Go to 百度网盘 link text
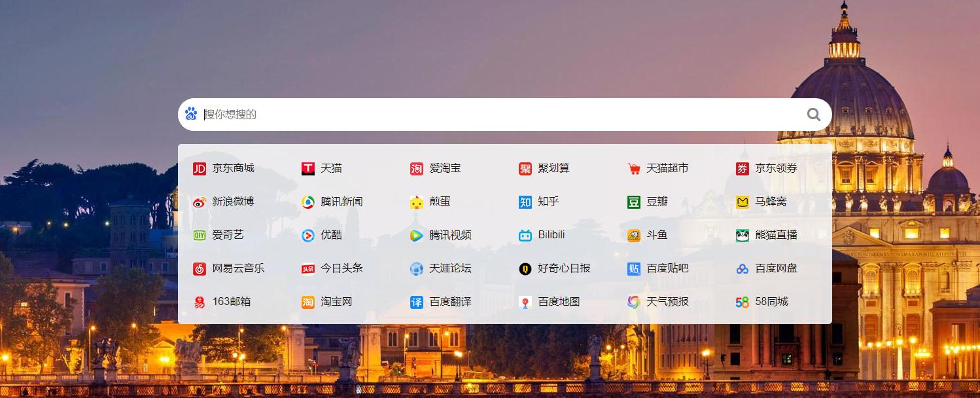Image resolution: width=980 pixels, height=398 pixels. click(x=777, y=268)
